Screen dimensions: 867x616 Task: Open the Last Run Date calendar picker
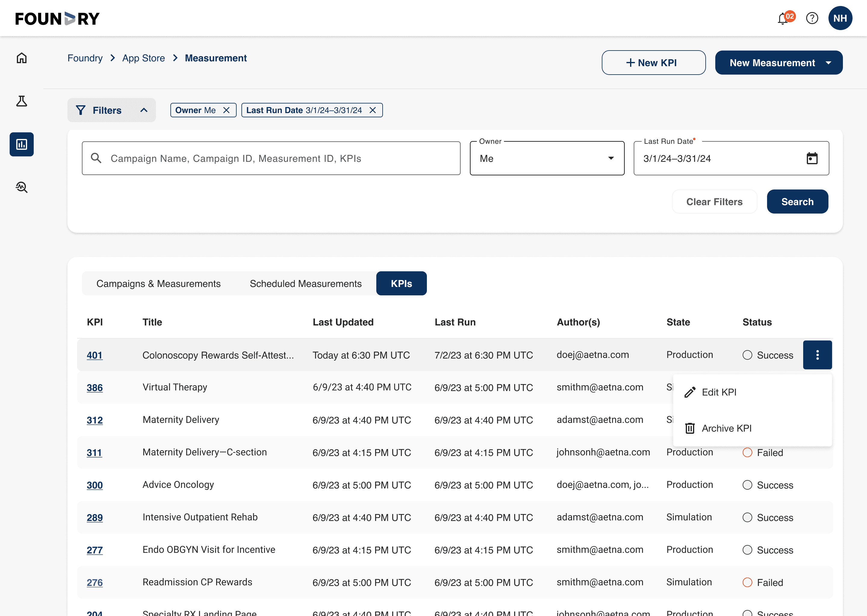point(812,159)
